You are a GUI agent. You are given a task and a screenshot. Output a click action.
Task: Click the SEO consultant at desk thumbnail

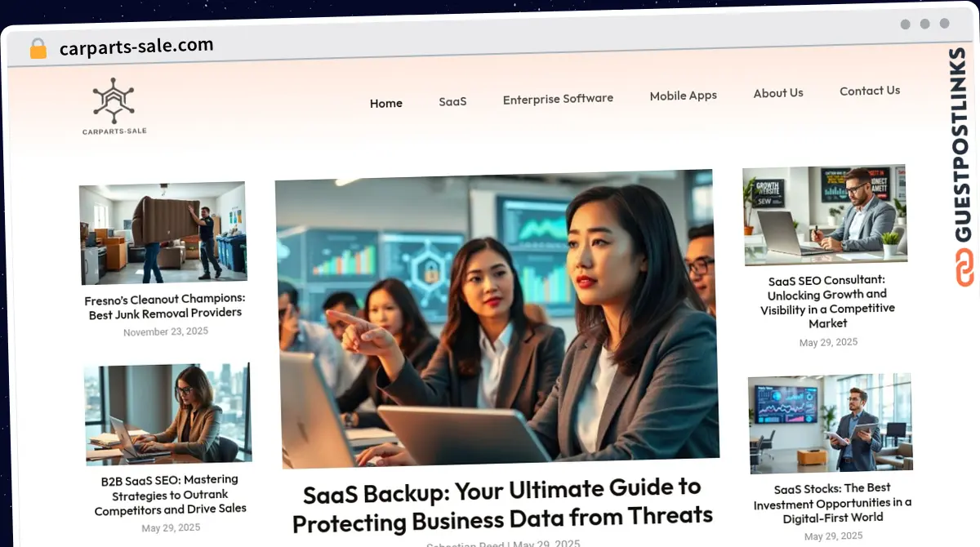pos(825,214)
